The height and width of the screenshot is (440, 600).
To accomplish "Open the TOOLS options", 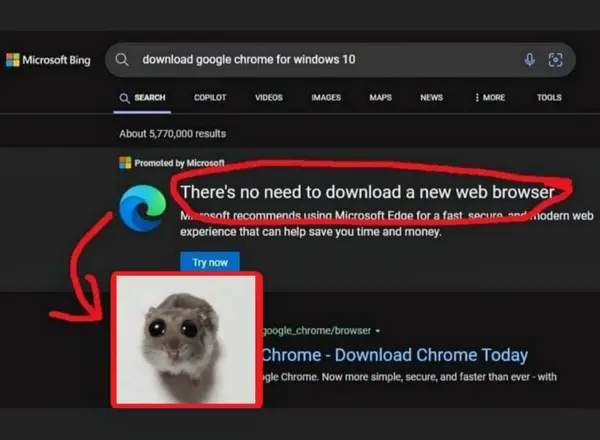I will (549, 98).
